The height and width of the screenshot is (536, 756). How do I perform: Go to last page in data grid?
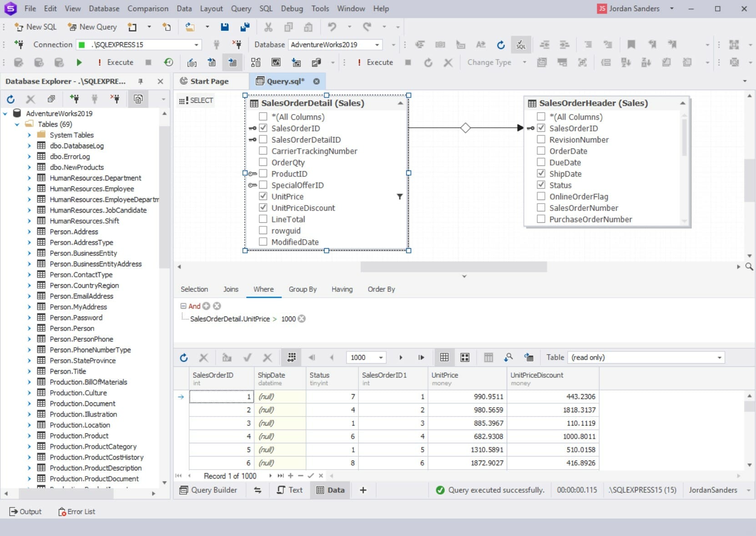click(421, 357)
